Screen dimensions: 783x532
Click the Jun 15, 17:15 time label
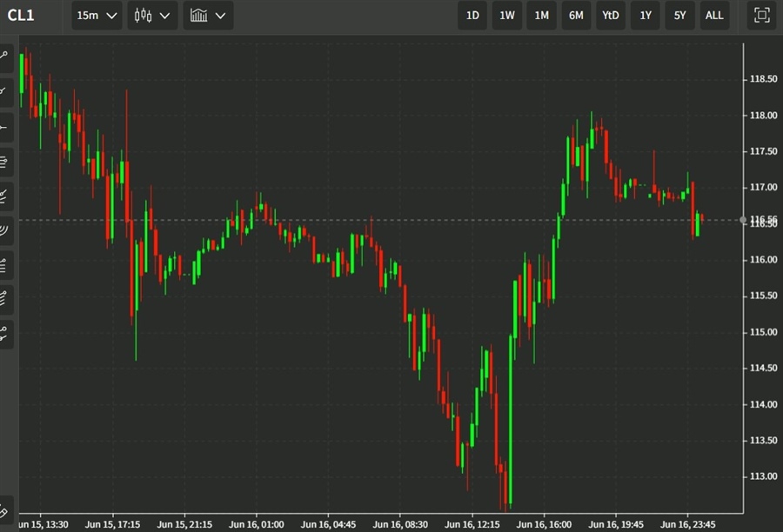113,524
